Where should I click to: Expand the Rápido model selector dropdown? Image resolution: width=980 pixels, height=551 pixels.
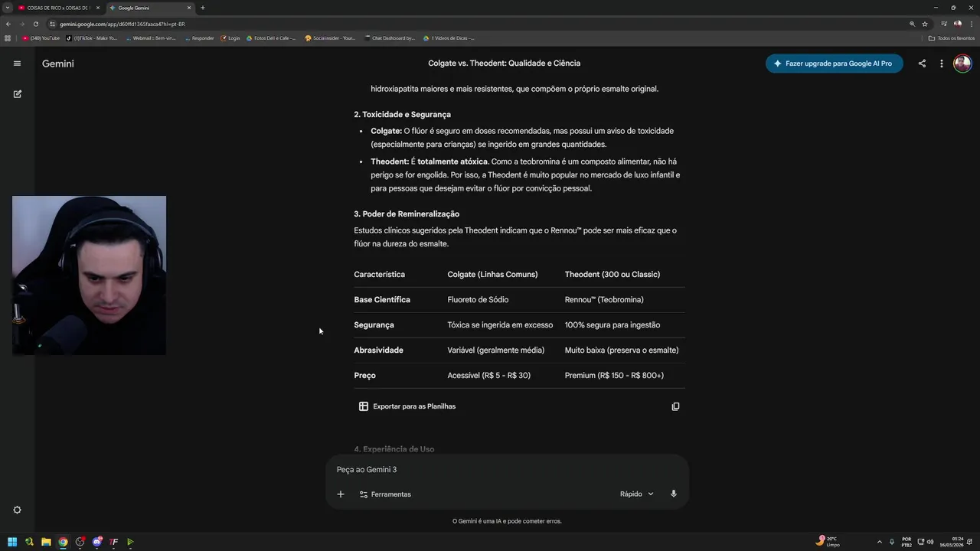click(x=637, y=494)
